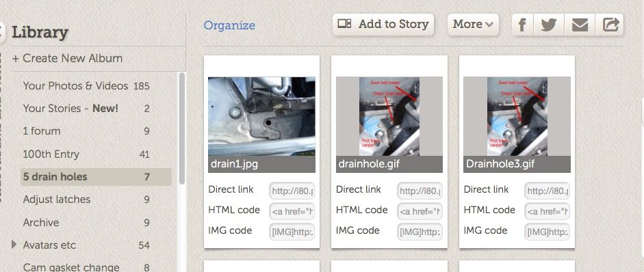
Task: Click the Organize link
Action: [x=229, y=25]
